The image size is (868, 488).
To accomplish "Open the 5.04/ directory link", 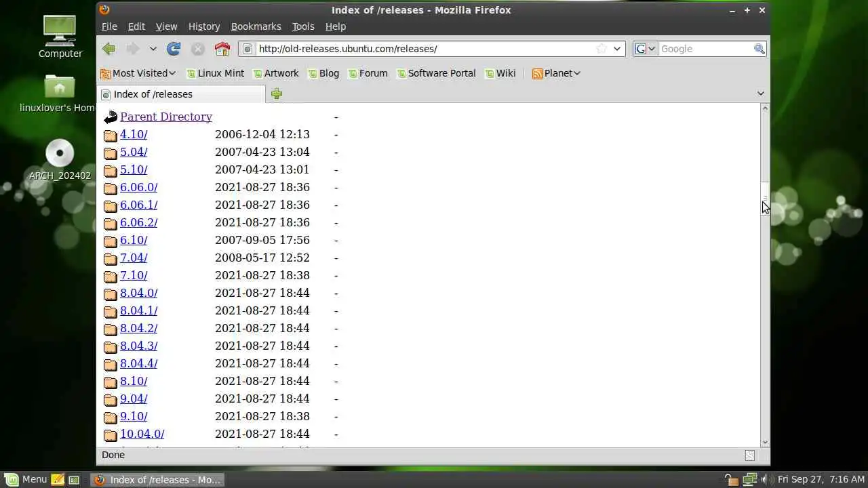I will coord(134,152).
